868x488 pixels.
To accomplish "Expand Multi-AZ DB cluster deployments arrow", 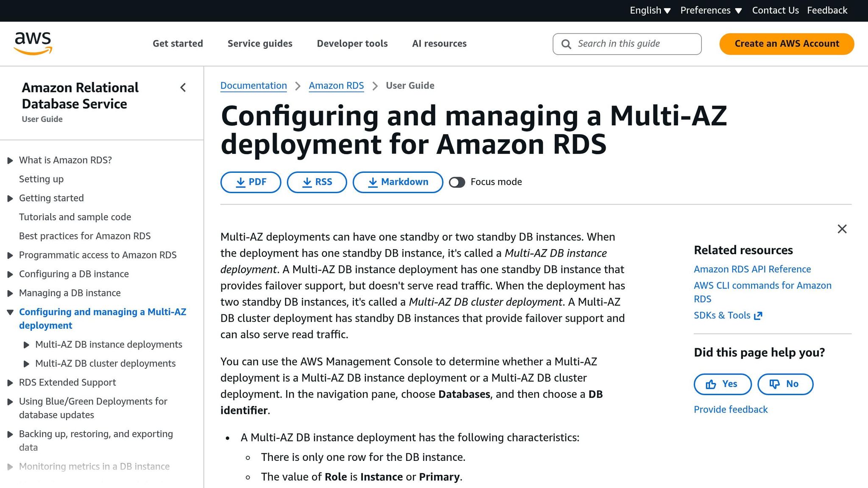I will 26,364.
